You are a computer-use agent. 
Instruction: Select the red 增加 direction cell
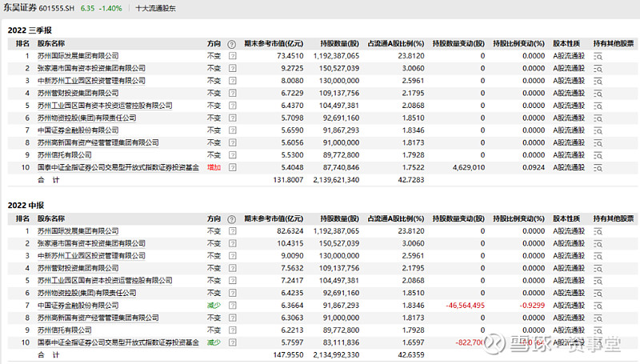(x=214, y=167)
